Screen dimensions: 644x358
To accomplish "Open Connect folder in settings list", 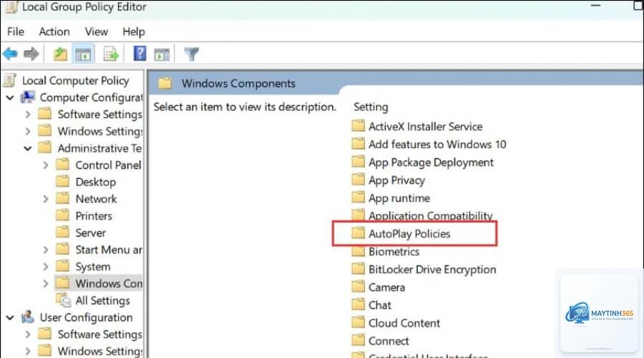I will click(x=389, y=341).
